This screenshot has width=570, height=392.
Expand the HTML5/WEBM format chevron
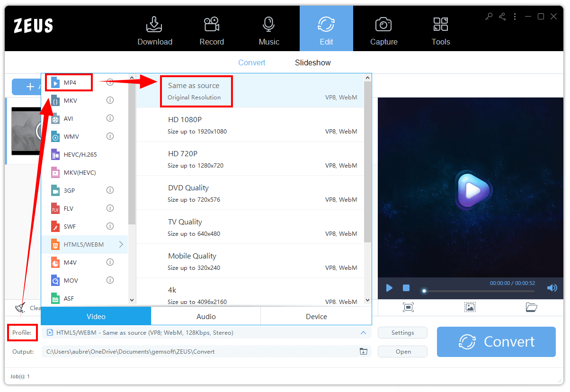[x=121, y=244]
